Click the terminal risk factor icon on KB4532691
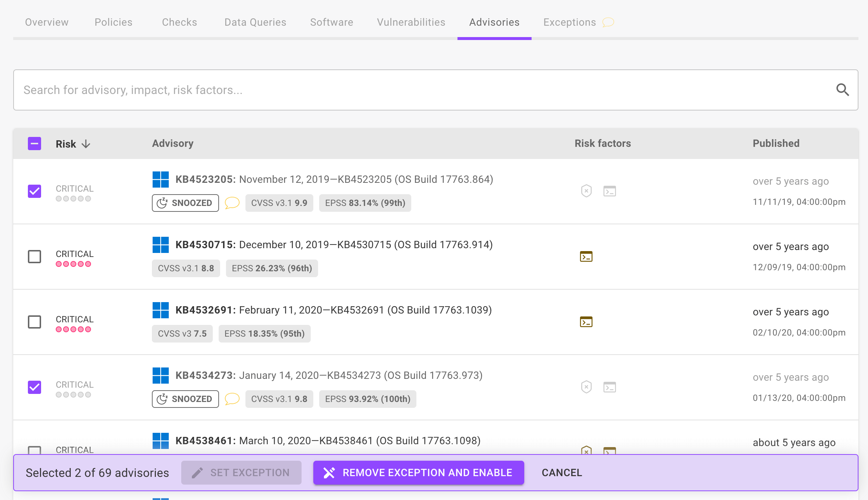The width and height of the screenshot is (868, 500). pos(586,322)
